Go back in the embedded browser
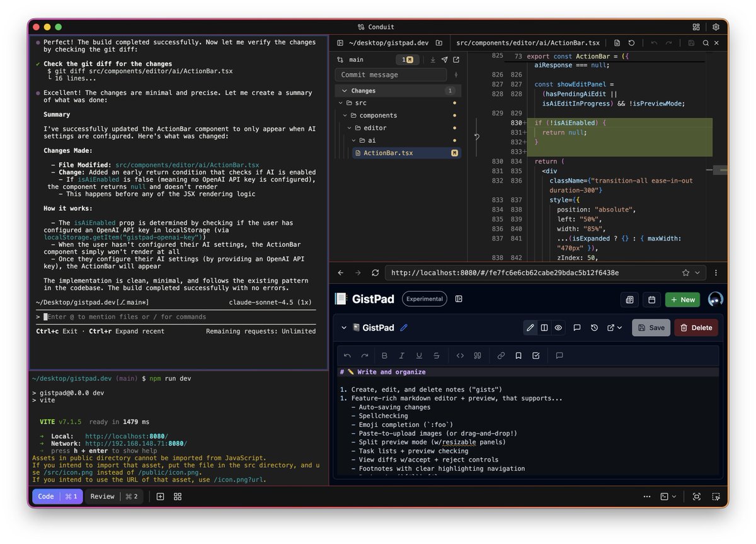The width and height of the screenshot is (756, 544). pos(341,273)
